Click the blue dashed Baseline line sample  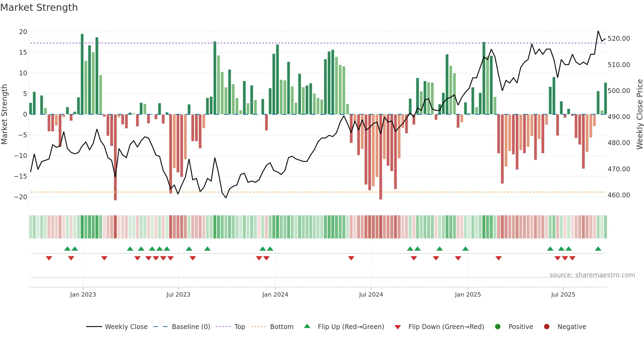click(160, 327)
